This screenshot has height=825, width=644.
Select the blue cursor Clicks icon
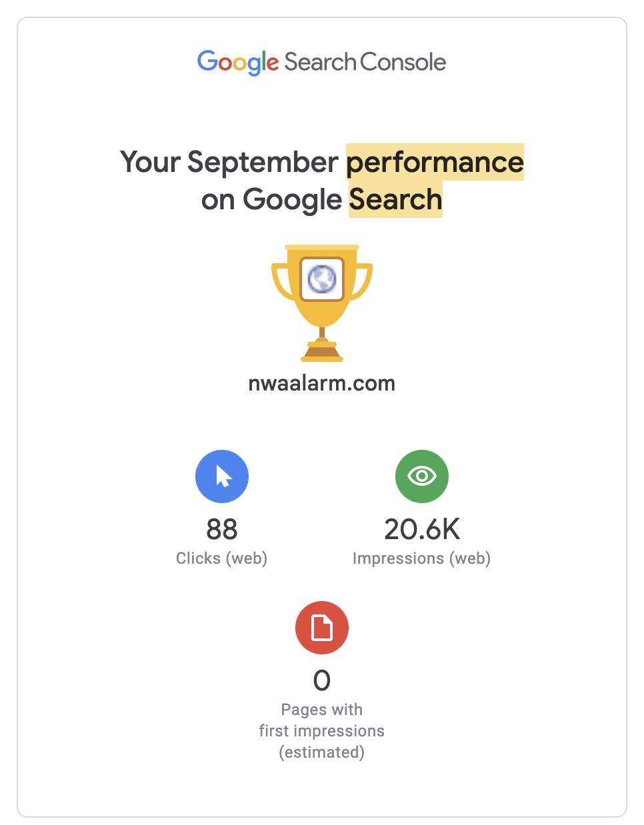[x=222, y=476]
